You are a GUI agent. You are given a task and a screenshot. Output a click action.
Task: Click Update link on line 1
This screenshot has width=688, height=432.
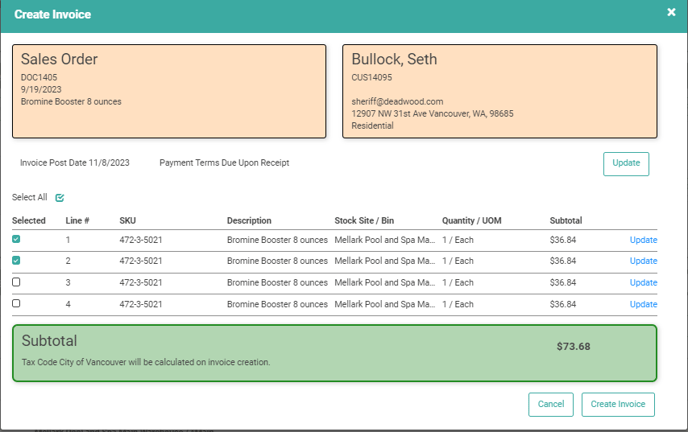[x=643, y=240]
